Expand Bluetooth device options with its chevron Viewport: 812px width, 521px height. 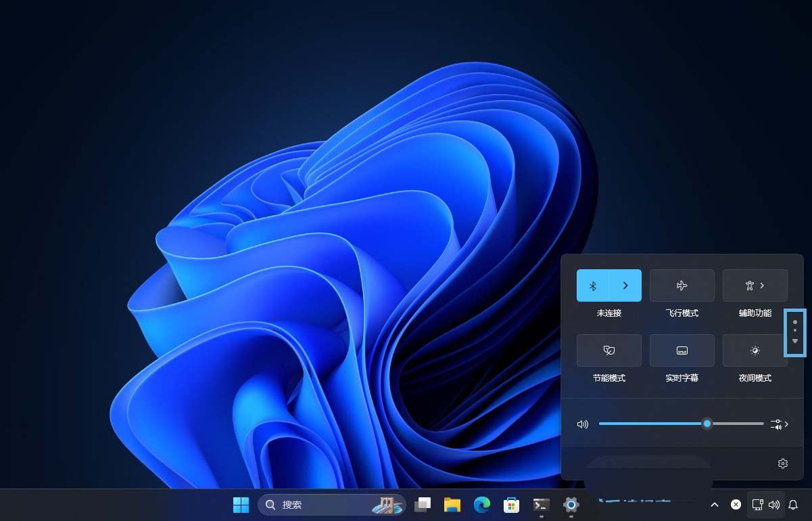tap(625, 285)
